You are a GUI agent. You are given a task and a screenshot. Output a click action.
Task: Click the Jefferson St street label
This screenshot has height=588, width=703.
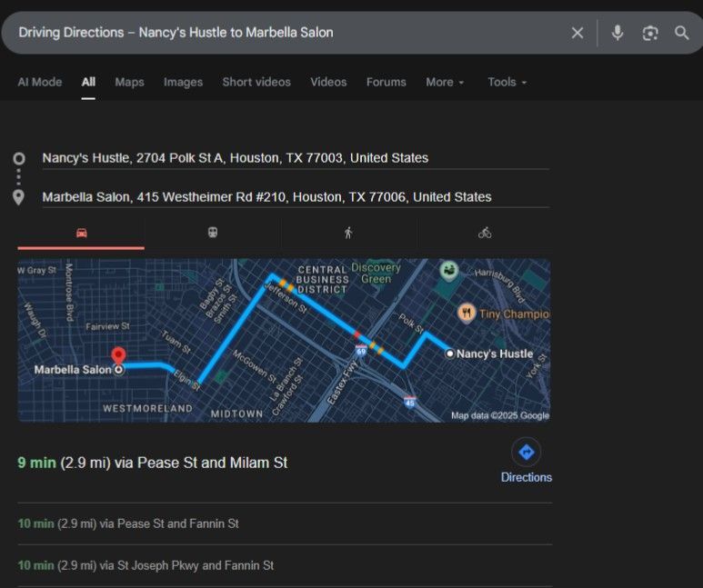point(286,297)
